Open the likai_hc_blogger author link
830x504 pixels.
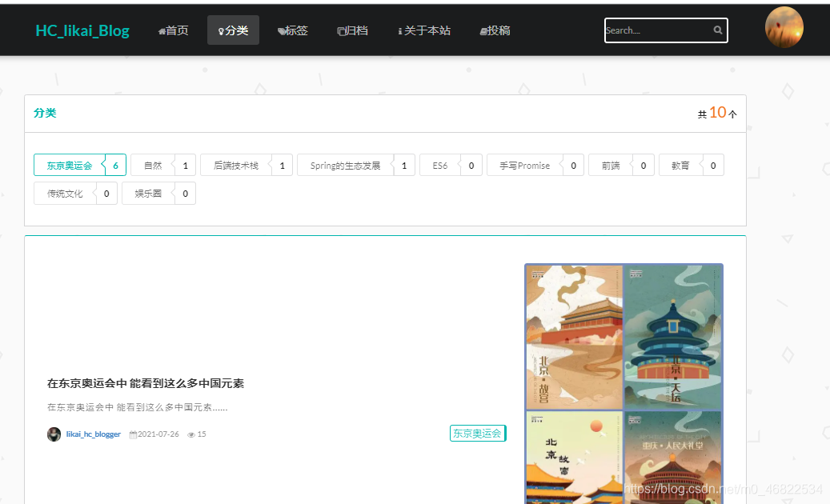click(x=93, y=434)
